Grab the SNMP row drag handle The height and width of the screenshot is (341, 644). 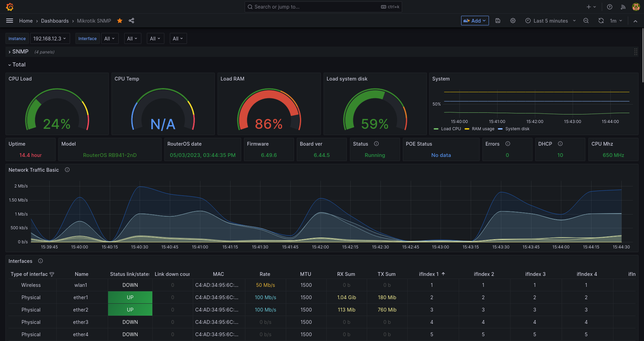coord(635,52)
